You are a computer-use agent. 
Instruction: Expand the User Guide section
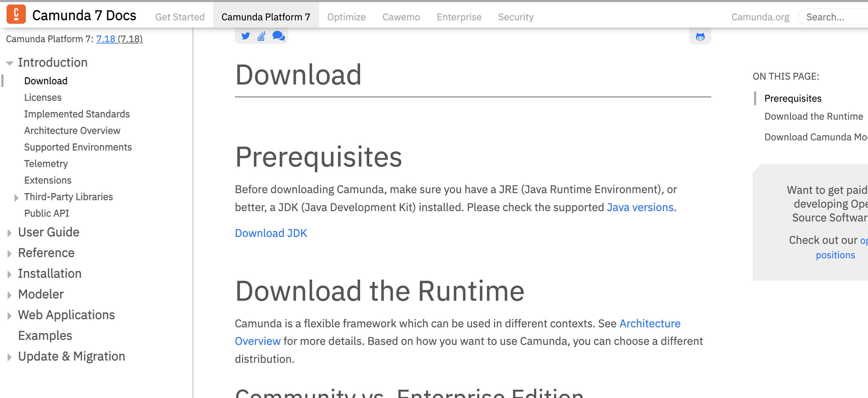(10, 233)
